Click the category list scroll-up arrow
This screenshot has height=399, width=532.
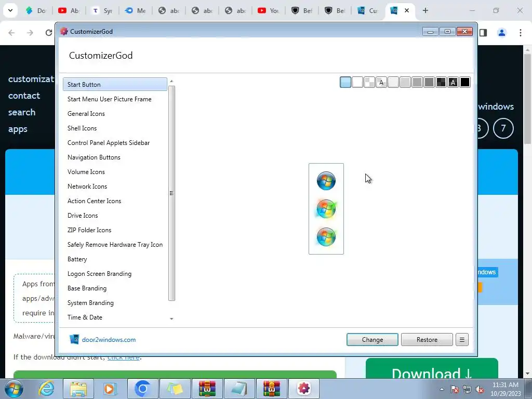[171, 81]
